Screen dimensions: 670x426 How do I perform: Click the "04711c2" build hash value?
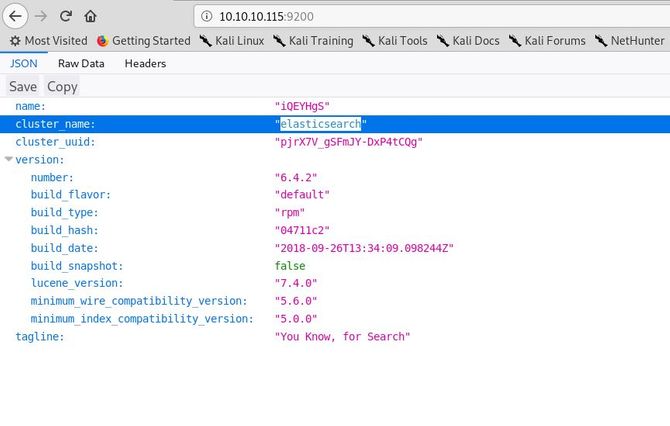pos(302,230)
